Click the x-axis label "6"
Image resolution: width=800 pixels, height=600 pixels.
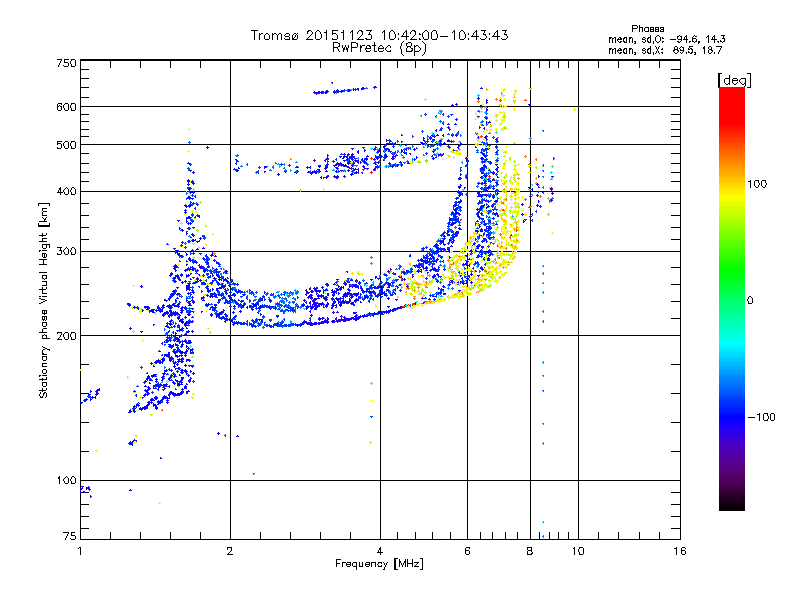[467, 551]
